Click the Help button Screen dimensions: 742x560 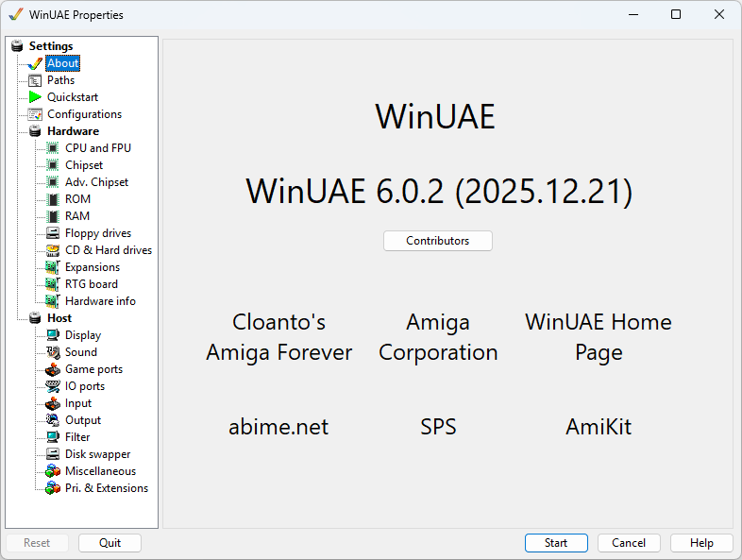pyautogui.click(x=701, y=542)
